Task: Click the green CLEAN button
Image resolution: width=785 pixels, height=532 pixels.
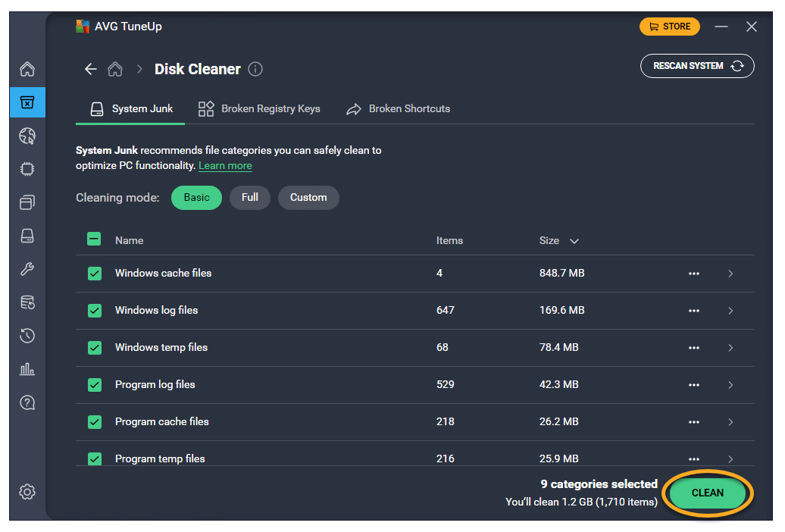Action: 708,493
